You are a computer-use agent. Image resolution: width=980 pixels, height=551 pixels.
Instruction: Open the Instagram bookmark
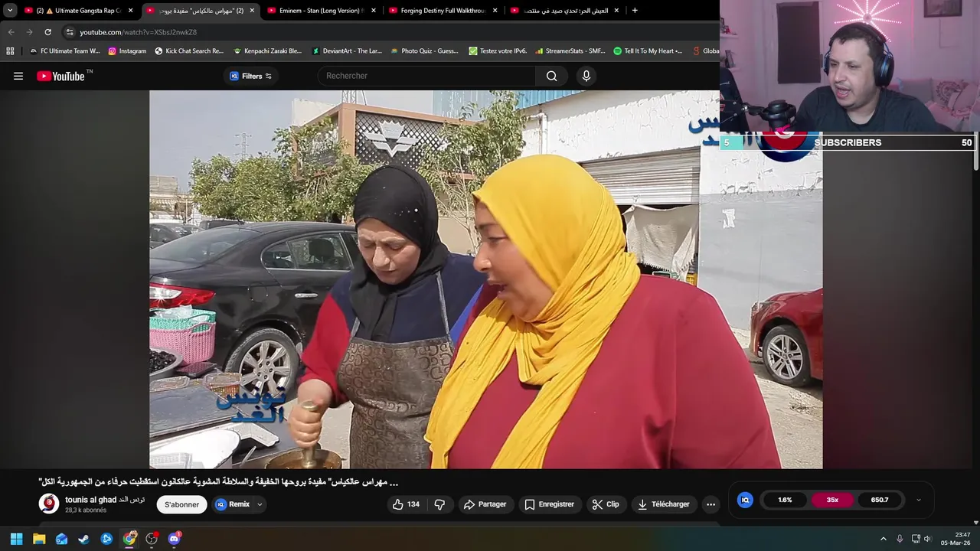coord(127,51)
